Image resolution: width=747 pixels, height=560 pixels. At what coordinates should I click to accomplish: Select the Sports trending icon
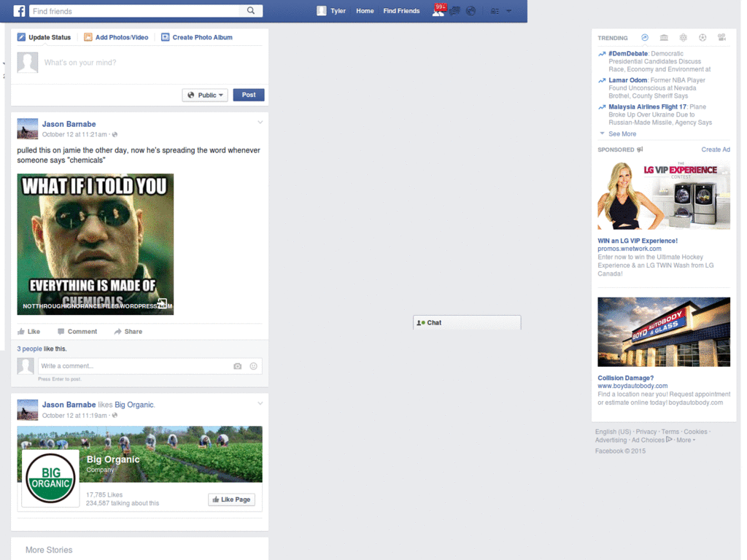click(x=703, y=38)
